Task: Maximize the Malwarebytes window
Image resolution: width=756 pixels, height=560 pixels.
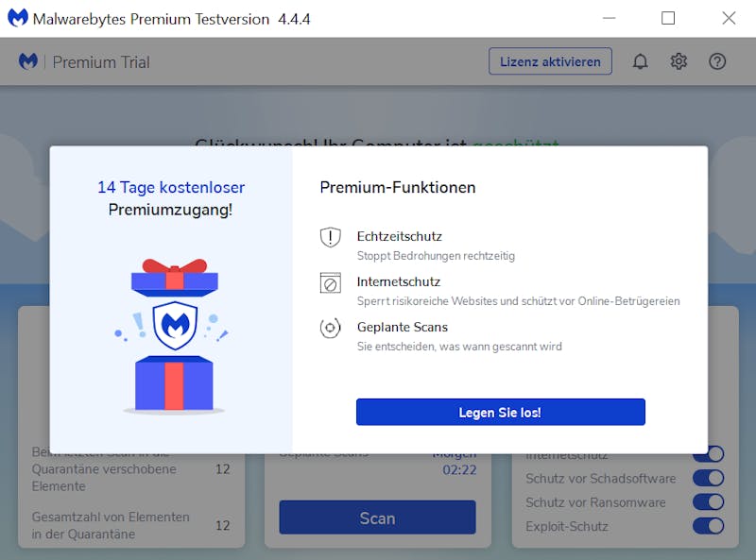Action: 668,18
